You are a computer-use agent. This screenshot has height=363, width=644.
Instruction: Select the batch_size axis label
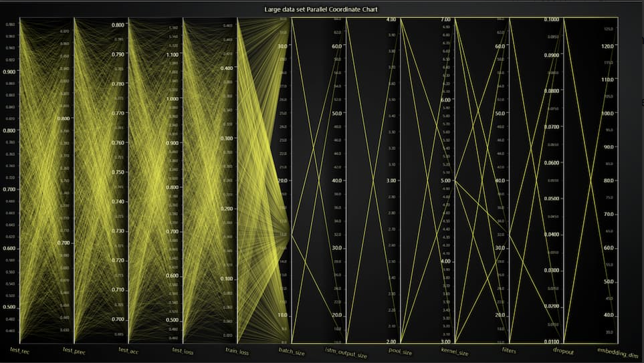click(292, 351)
